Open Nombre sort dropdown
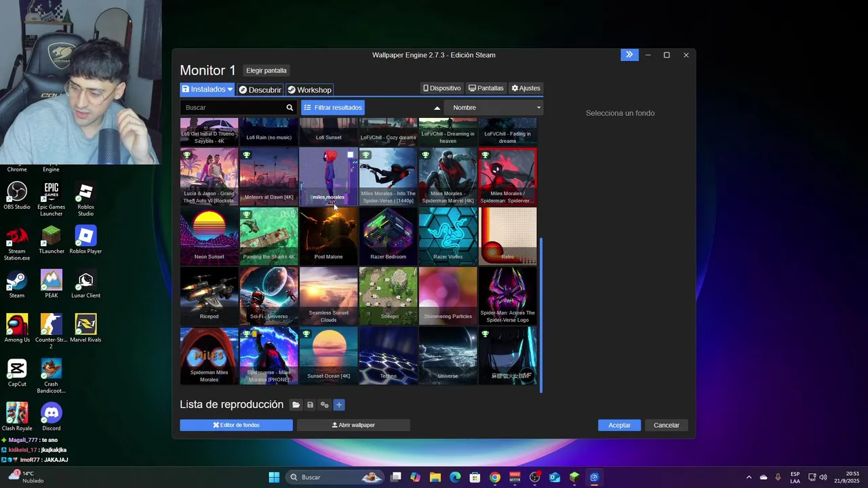This screenshot has width=868, height=488. [494, 108]
